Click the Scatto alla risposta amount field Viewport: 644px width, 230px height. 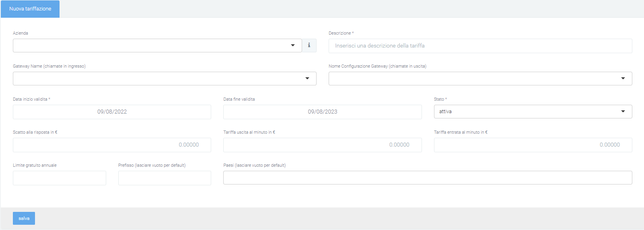point(112,145)
